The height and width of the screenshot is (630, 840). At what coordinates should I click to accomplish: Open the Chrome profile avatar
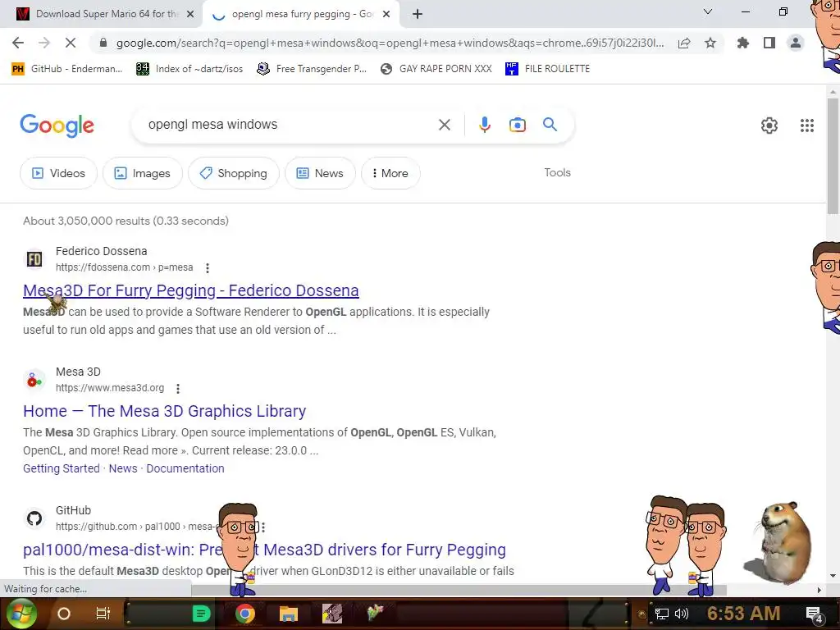[796, 43]
